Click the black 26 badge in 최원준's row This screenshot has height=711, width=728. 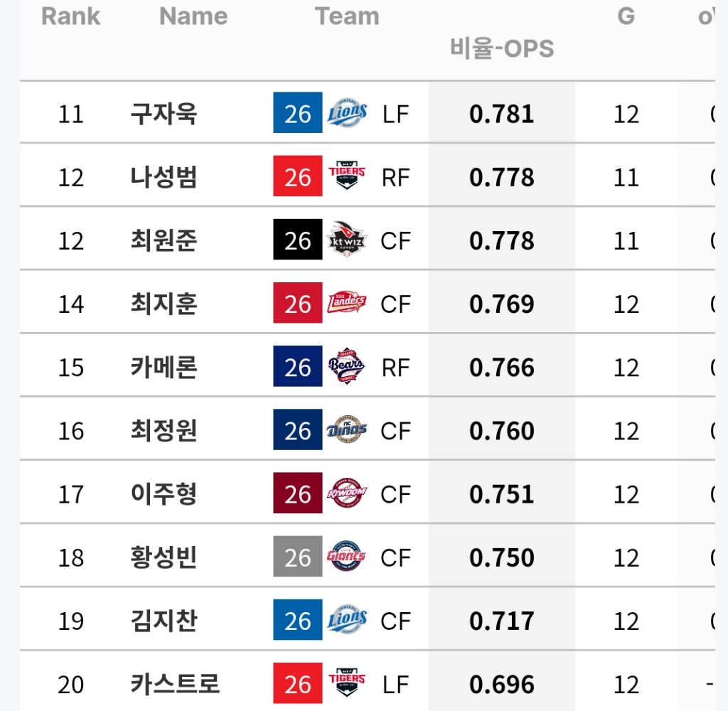298,239
